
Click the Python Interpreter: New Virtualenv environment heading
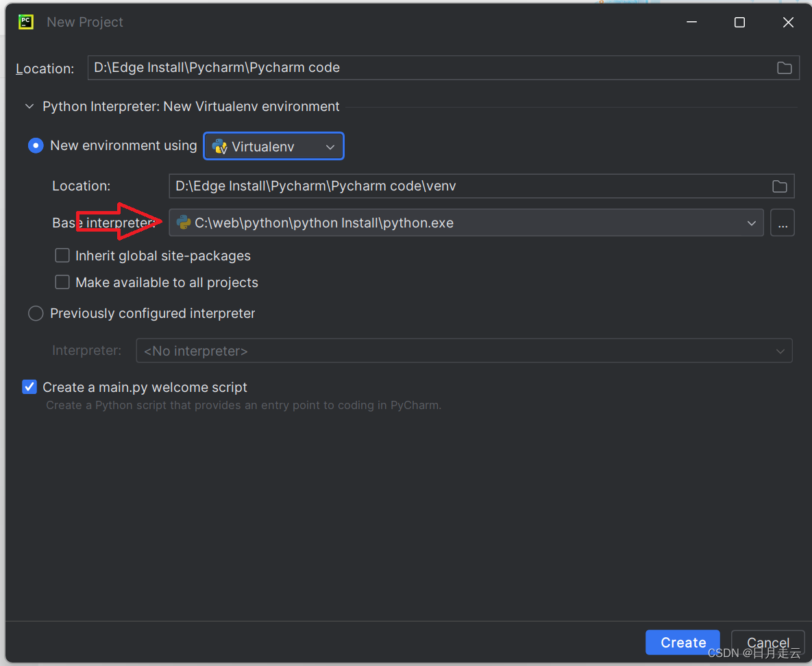coord(191,106)
